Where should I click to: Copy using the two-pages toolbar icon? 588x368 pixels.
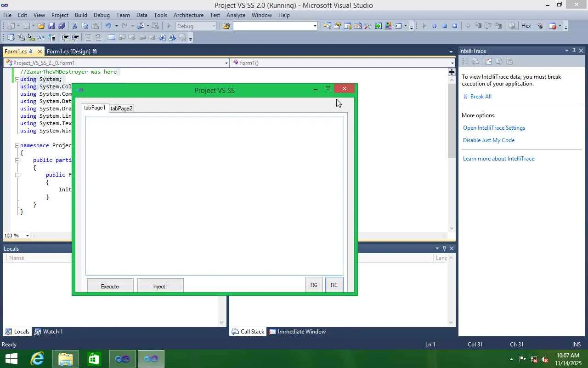[85, 26]
